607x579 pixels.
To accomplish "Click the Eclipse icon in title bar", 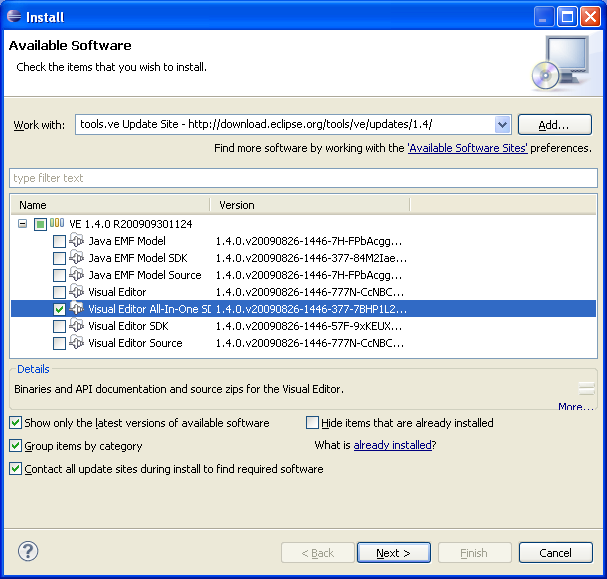I will [x=14, y=17].
